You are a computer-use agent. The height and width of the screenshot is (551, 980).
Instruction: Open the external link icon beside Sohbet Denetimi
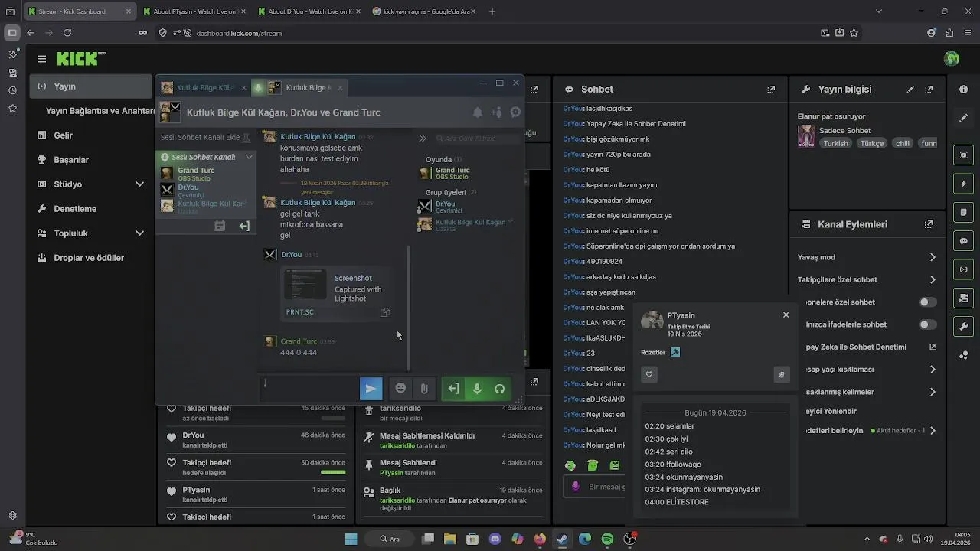coord(933,347)
